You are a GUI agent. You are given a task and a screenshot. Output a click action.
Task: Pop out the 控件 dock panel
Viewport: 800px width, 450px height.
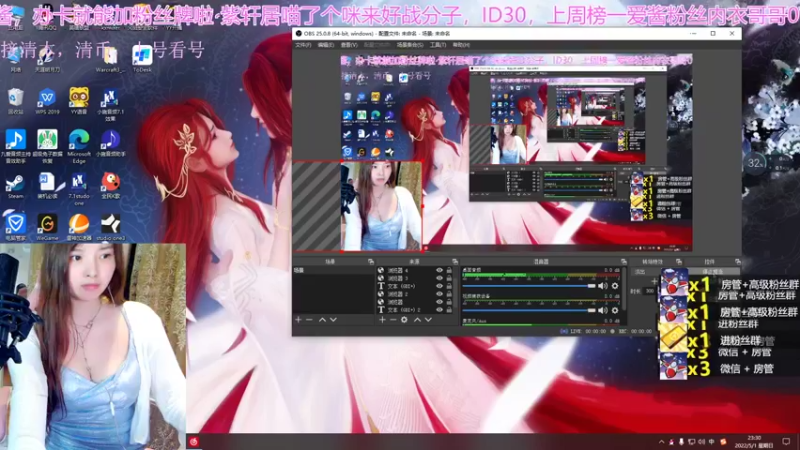738,262
